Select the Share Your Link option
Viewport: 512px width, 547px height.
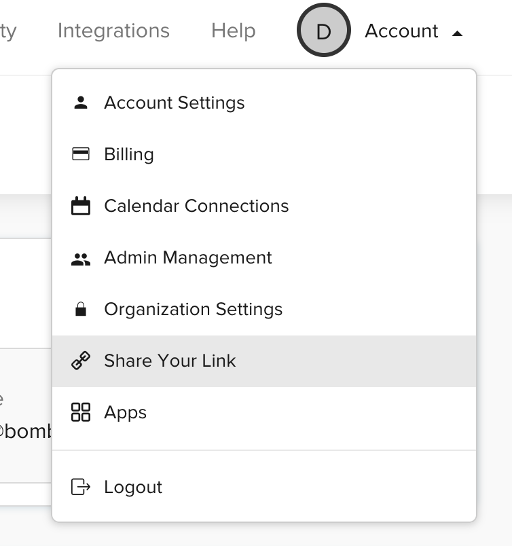pyautogui.click(x=264, y=361)
